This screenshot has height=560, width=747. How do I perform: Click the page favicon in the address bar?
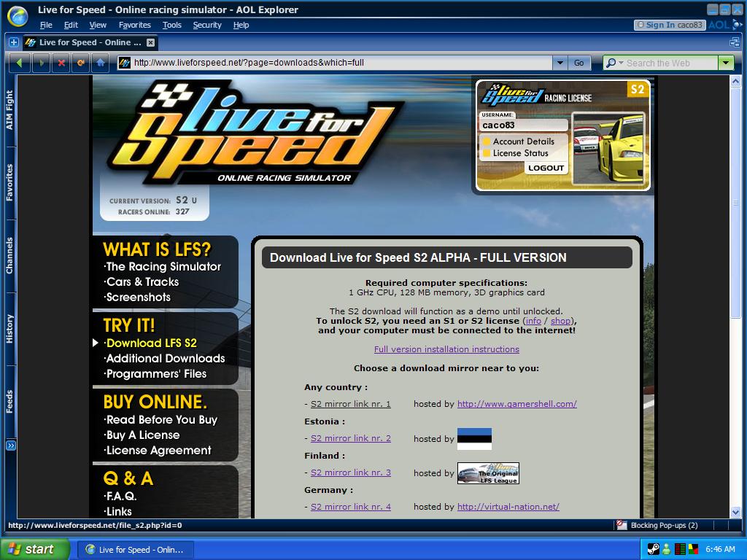[125, 63]
